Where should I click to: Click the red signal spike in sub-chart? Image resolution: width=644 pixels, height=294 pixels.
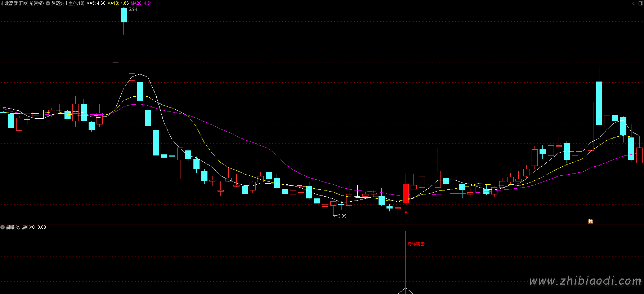[406, 262]
